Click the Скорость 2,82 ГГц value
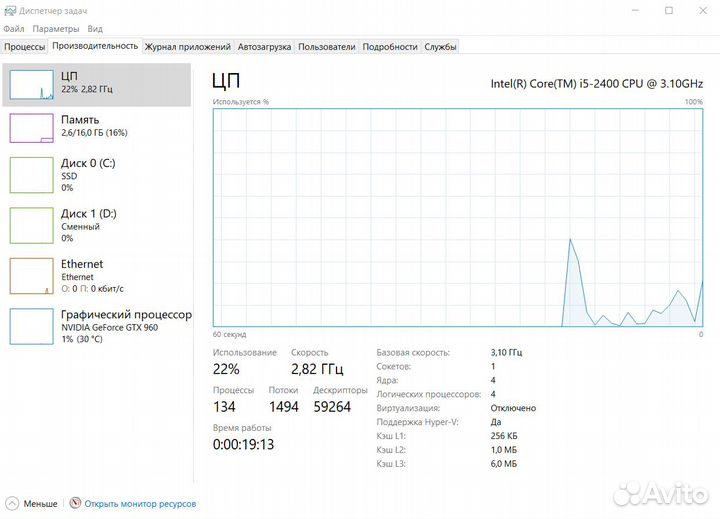This screenshot has width=720, height=519. coord(317,369)
